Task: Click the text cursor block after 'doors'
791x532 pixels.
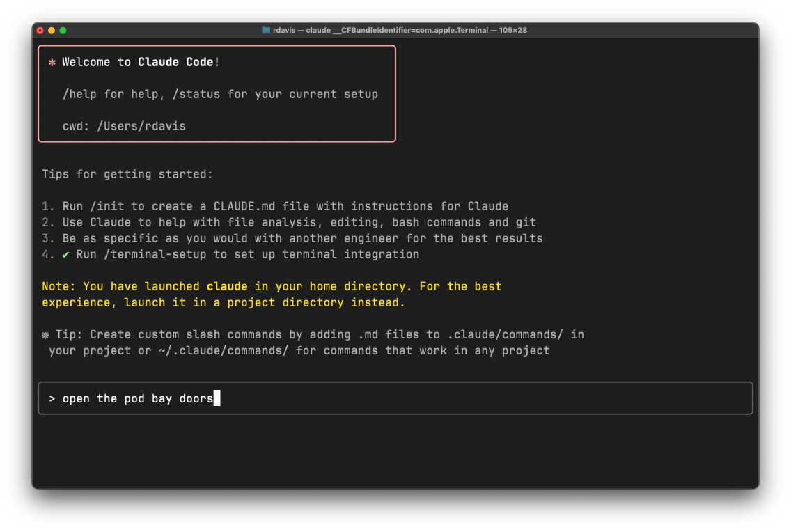Action: pos(217,398)
